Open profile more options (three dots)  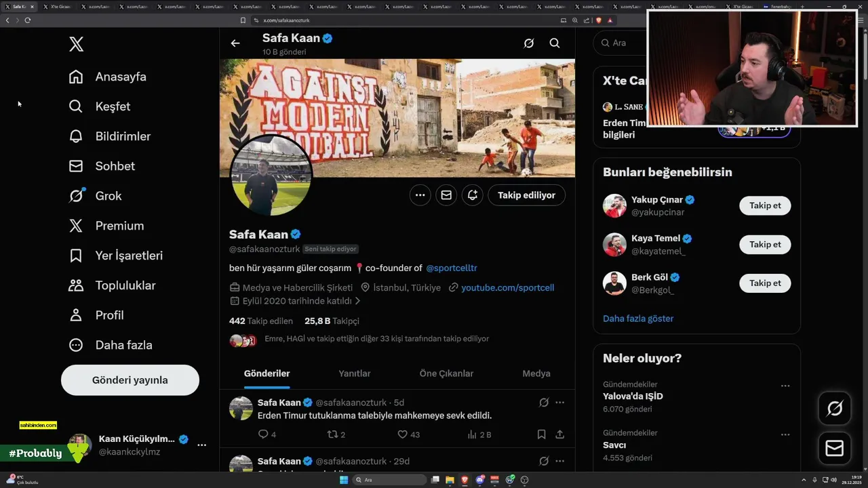(x=420, y=195)
